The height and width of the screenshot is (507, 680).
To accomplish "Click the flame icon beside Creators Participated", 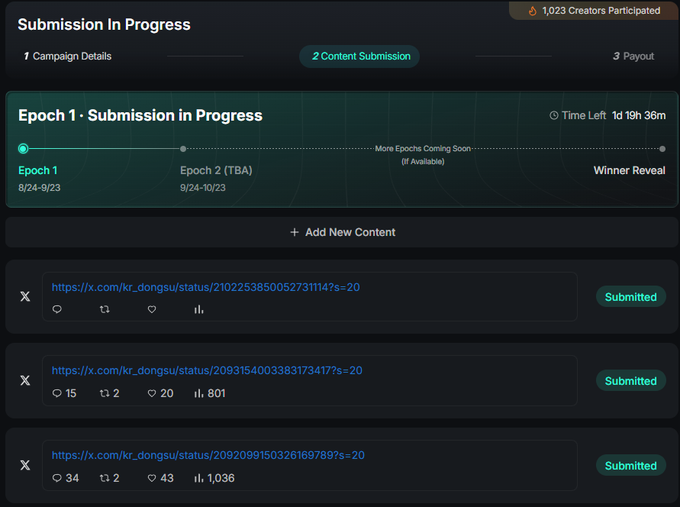I will (x=533, y=11).
